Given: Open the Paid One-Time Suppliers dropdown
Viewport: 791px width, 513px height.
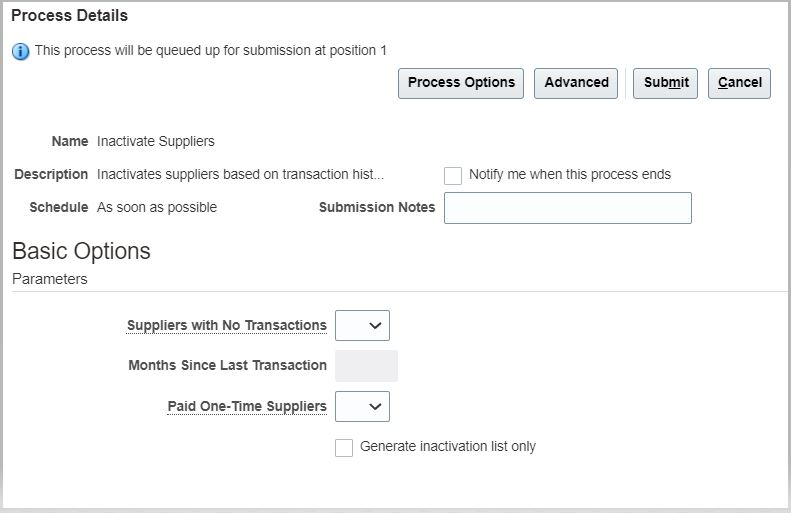Looking at the screenshot, I should pyautogui.click(x=362, y=406).
